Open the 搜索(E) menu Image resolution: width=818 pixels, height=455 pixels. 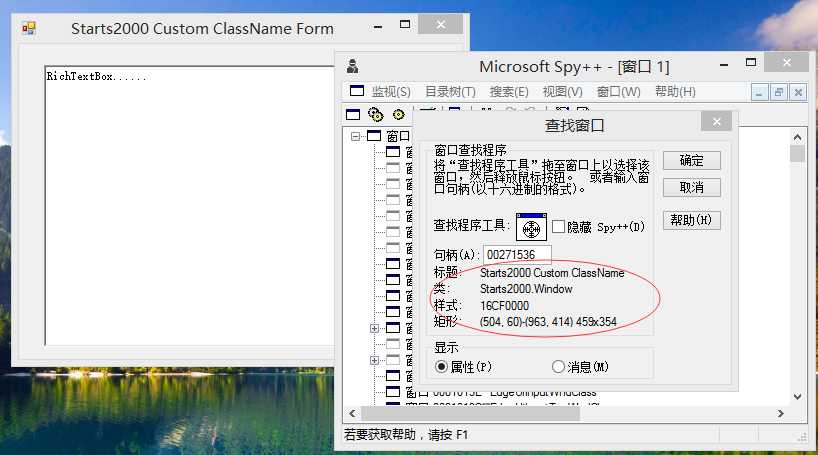pyautogui.click(x=509, y=92)
